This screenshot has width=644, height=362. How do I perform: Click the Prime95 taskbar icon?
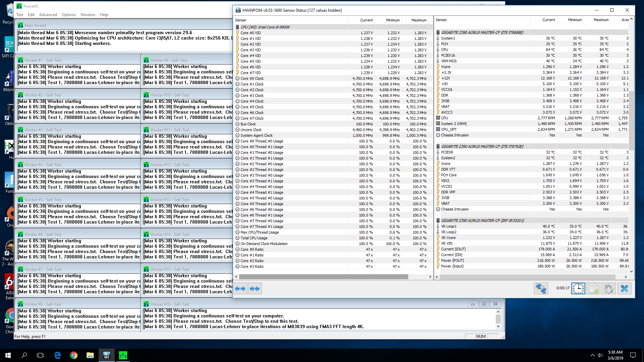point(123,355)
